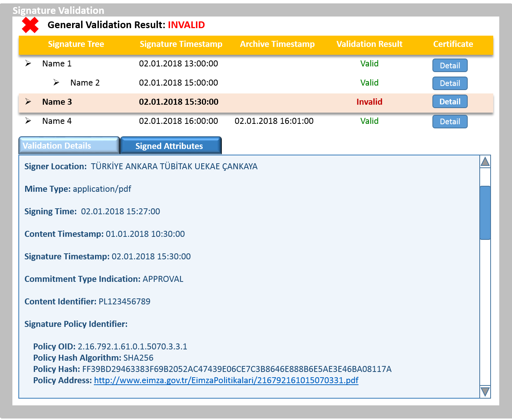Click the Signature Tree column header
The image size is (512, 420).
(x=76, y=44)
